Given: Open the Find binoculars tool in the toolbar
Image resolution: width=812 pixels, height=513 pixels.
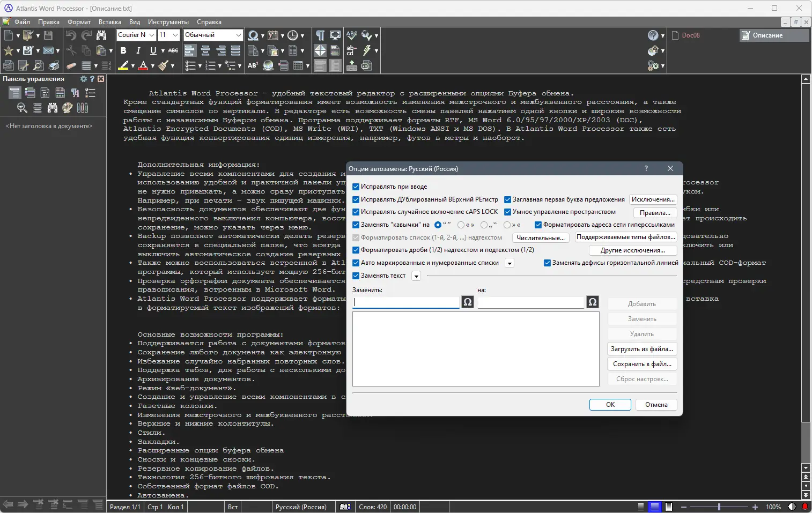Looking at the screenshot, I should point(101,35).
